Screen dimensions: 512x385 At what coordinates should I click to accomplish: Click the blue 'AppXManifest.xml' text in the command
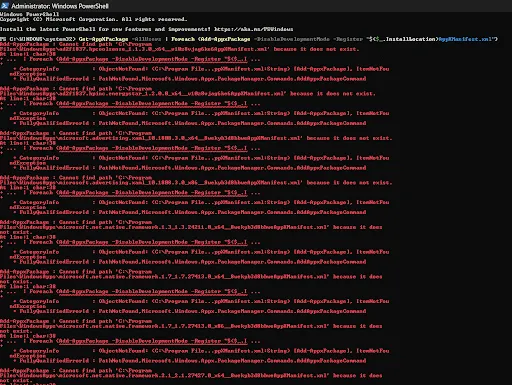coord(465,39)
